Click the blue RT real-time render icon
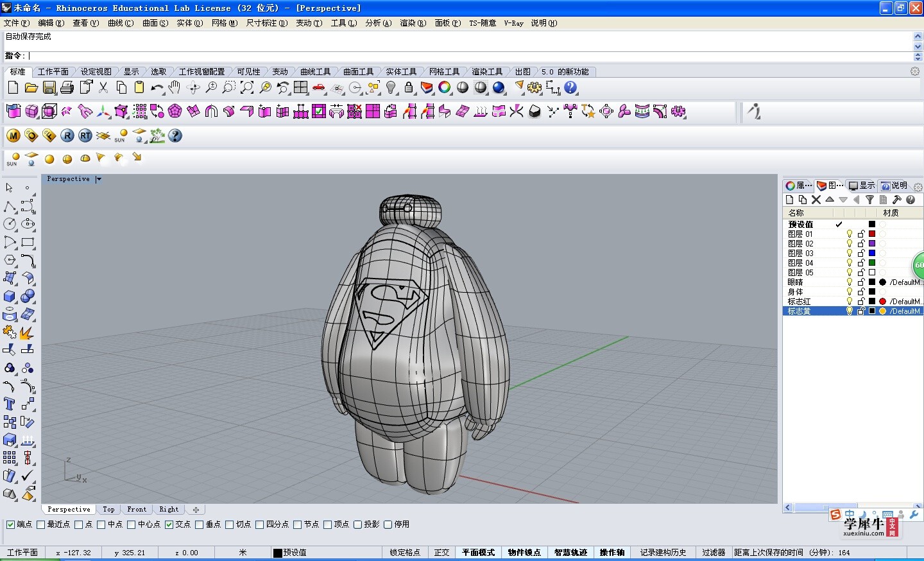924x561 pixels. point(85,135)
